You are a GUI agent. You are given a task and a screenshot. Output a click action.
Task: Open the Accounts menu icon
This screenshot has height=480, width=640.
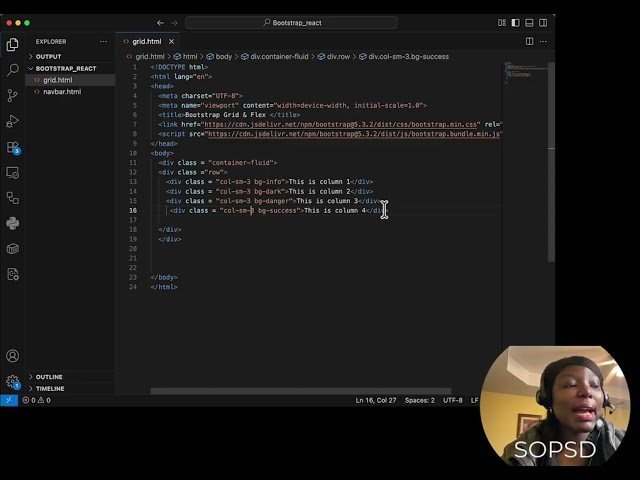point(12,356)
